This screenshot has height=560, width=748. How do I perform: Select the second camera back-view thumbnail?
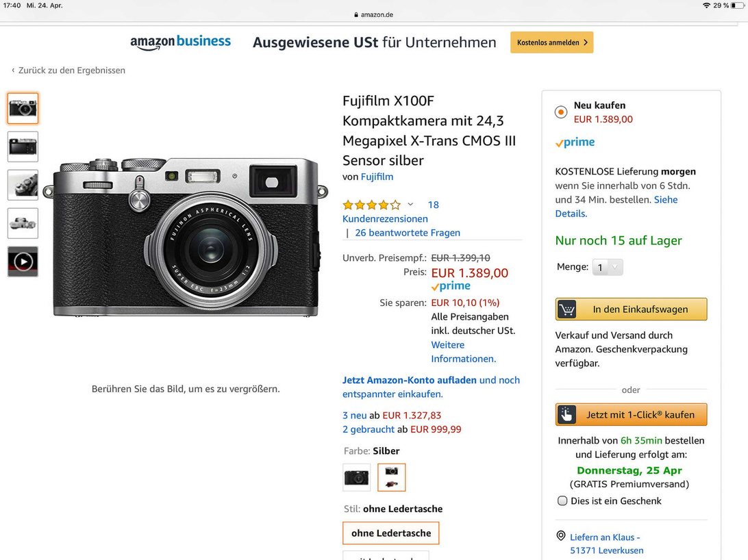click(23, 147)
